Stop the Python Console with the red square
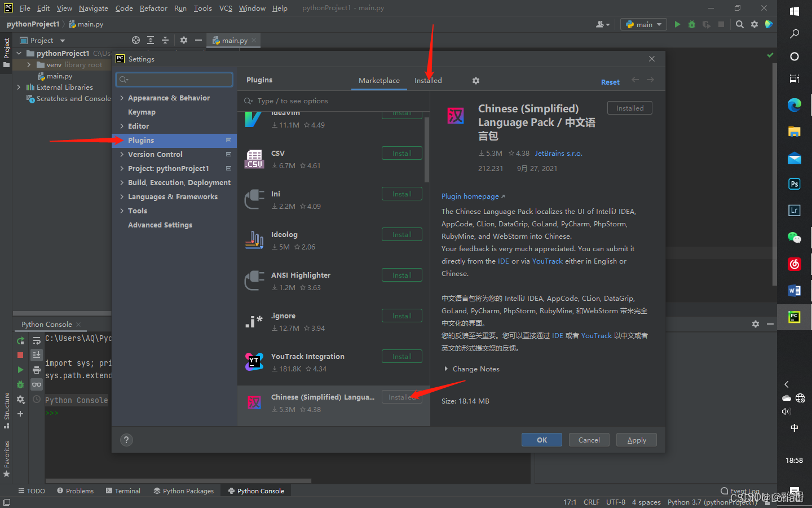The width and height of the screenshot is (812, 508). (20, 355)
